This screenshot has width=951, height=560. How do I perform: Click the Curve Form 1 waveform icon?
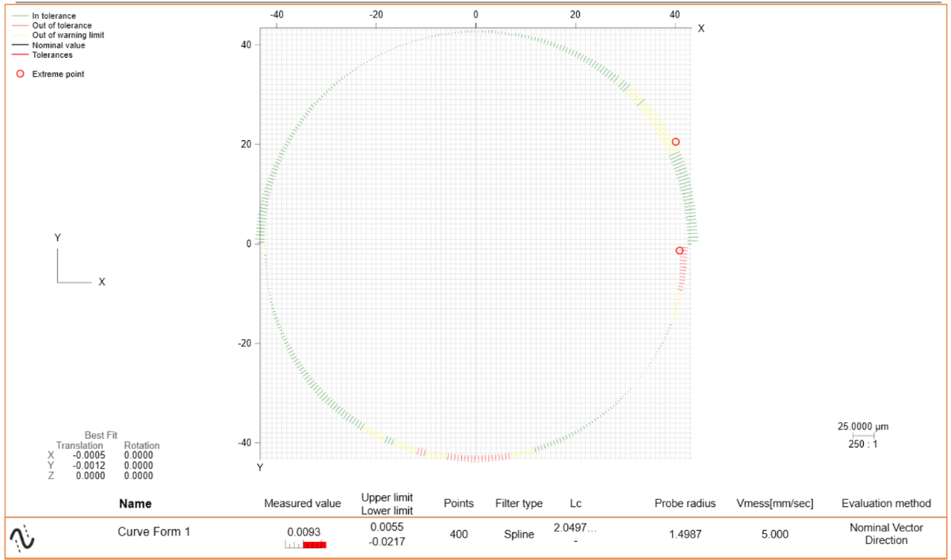[21, 539]
